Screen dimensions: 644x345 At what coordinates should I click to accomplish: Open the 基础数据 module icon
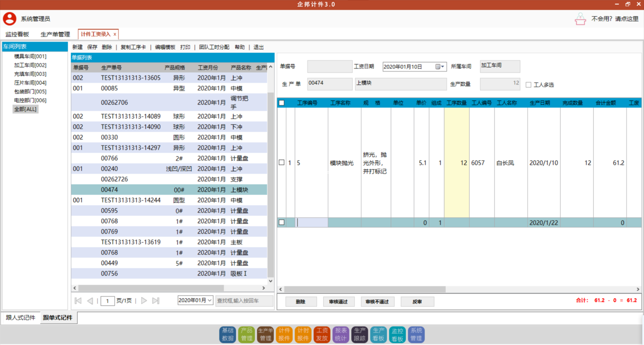pyautogui.click(x=228, y=334)
